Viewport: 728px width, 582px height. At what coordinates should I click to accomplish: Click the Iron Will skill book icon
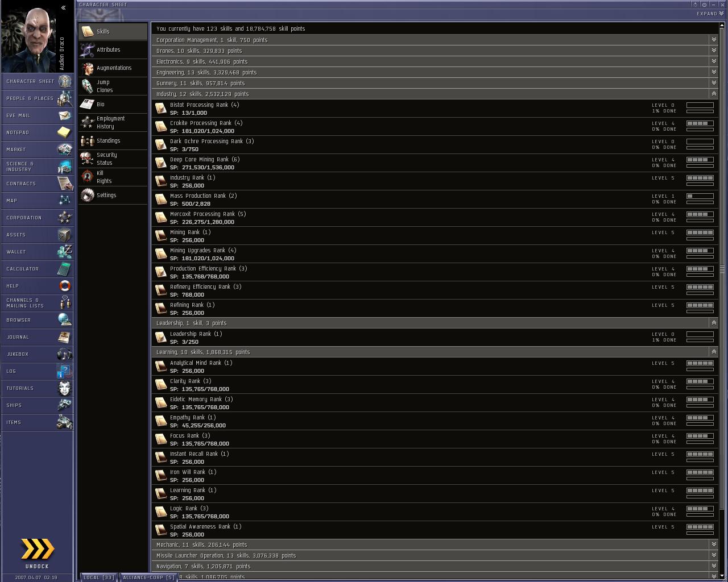pos(161,476)
